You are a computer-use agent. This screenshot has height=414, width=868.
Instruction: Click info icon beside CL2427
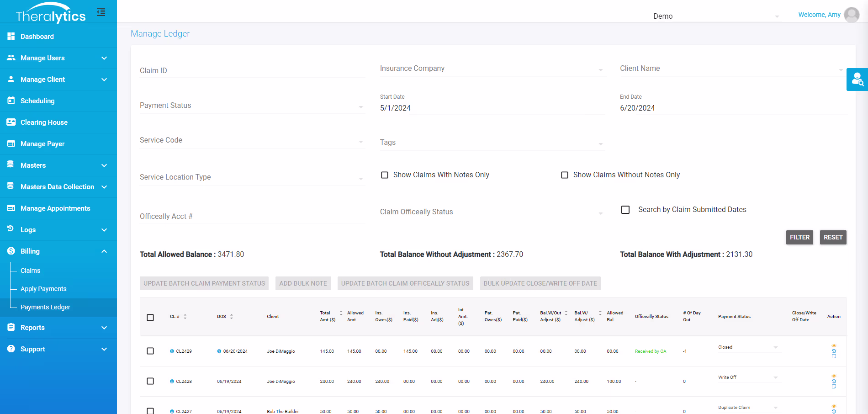[x=172, y=412]
